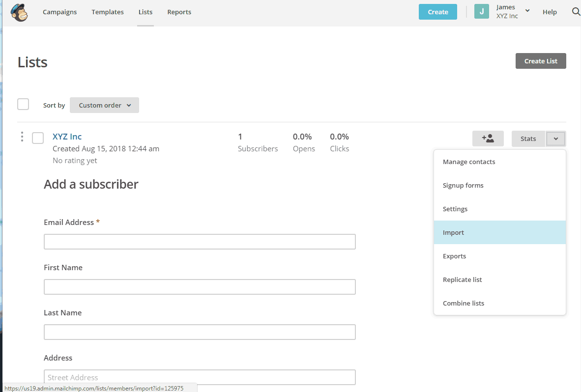
Task: Click the Stats button
Action: [x=528, y=139]
